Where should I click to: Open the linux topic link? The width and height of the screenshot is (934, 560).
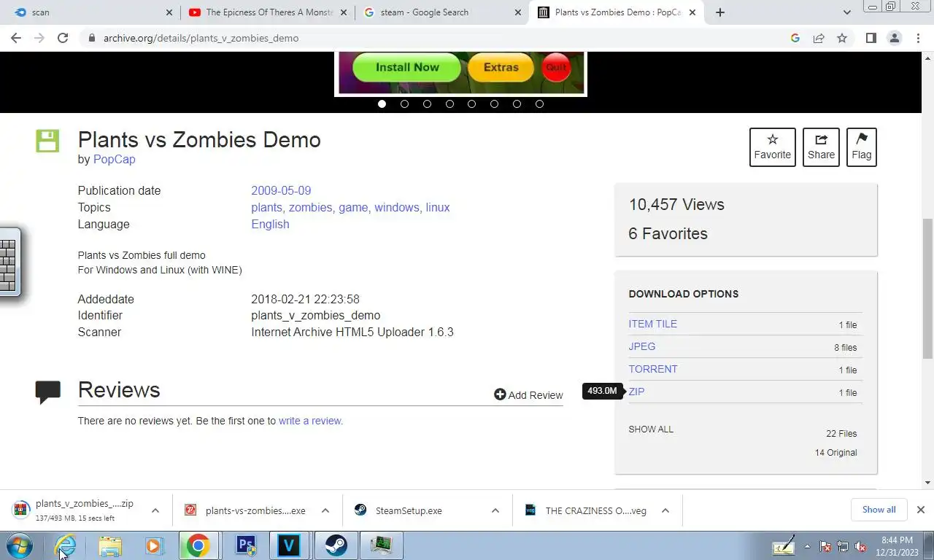click(x=438, y=207)
